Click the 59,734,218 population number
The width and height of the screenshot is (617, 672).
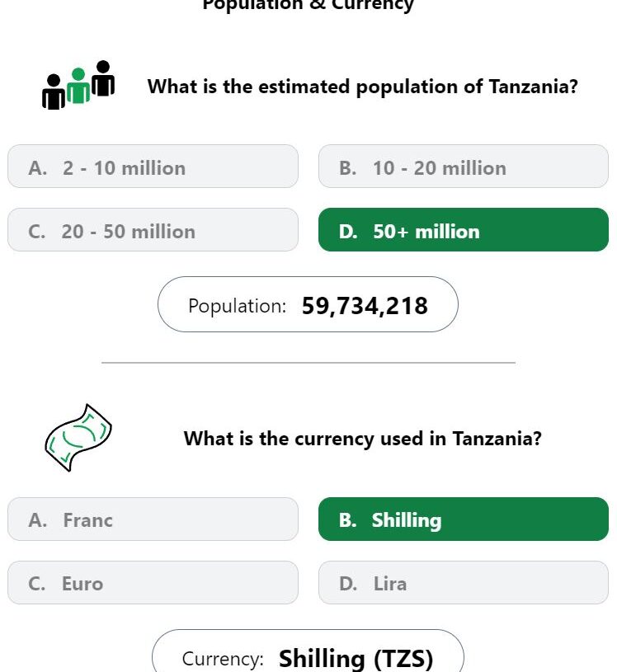coord(365,306)
